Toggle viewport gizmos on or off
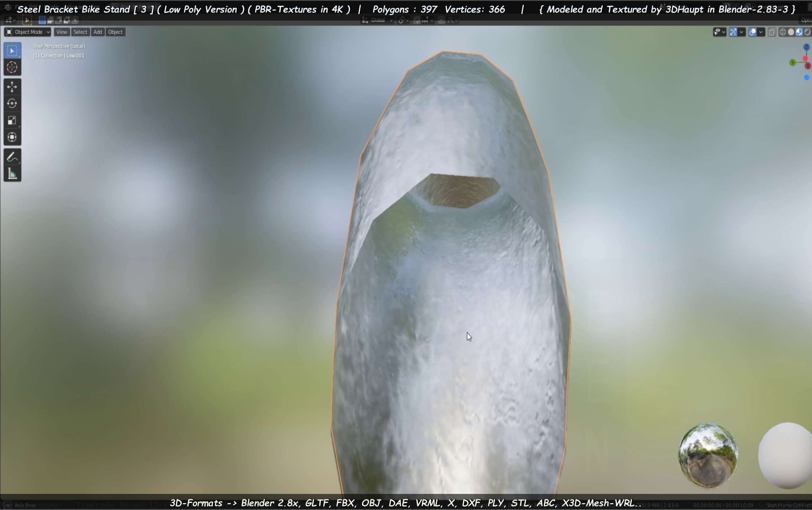The height and width of the screenshot is (510, 812). [x=733, y=32]
